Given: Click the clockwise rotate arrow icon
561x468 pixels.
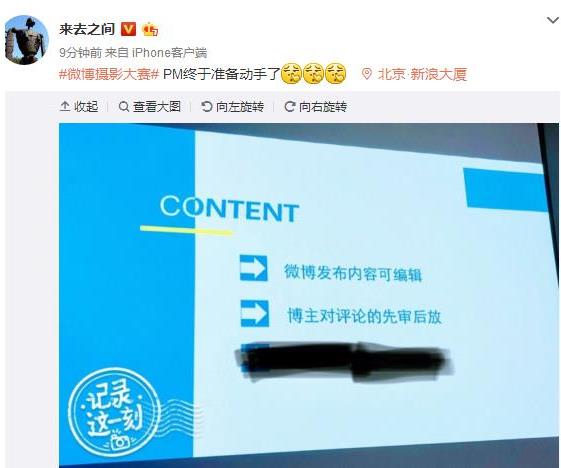Looking at the screenshot, I should [289, 106].
